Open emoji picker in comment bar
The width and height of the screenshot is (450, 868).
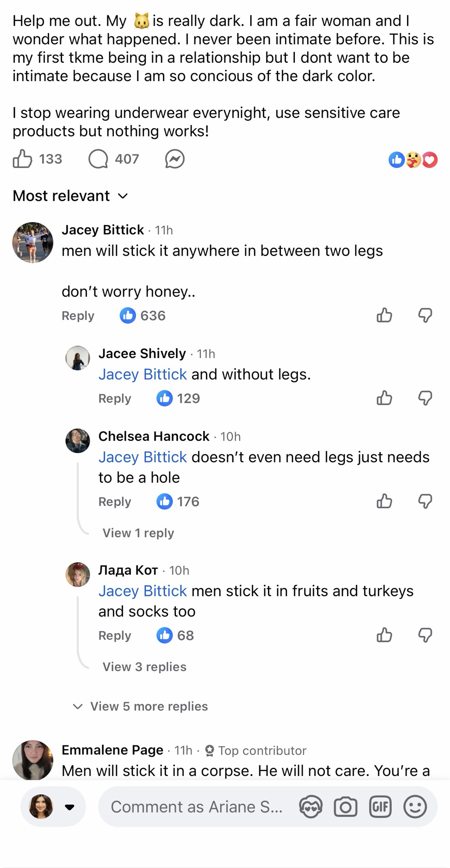tap(415, 807)
